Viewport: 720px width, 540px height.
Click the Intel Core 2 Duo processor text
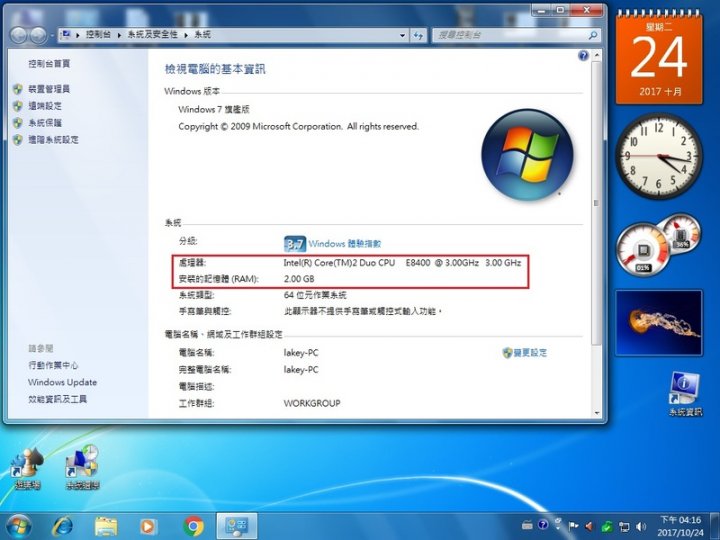coord(402,263)
